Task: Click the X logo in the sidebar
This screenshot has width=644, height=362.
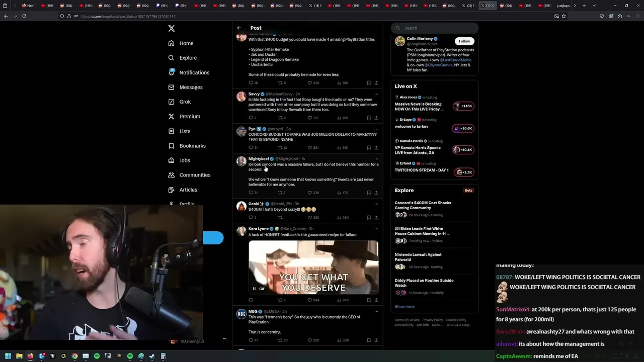Action: tap(172, 29)
